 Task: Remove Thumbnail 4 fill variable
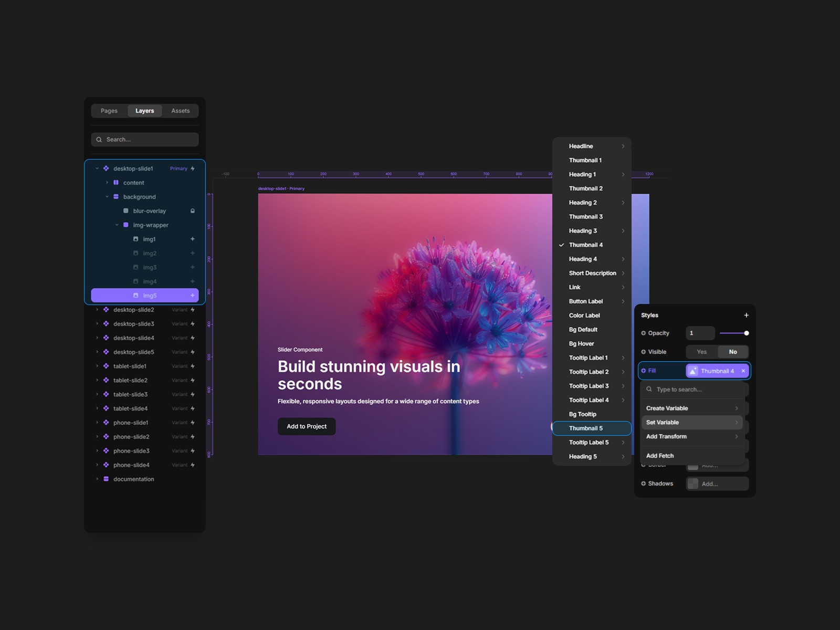pos(743,371)
